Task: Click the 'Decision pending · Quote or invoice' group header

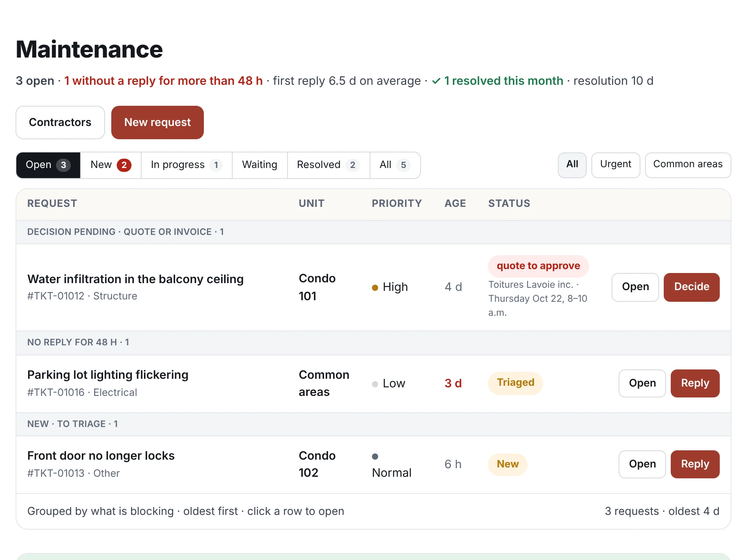Action: tap(373, 232)
